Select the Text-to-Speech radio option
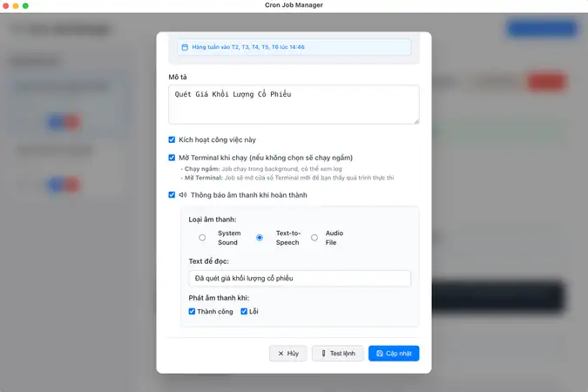This screenshot has width=588, height=392. (x=260, y=238)
